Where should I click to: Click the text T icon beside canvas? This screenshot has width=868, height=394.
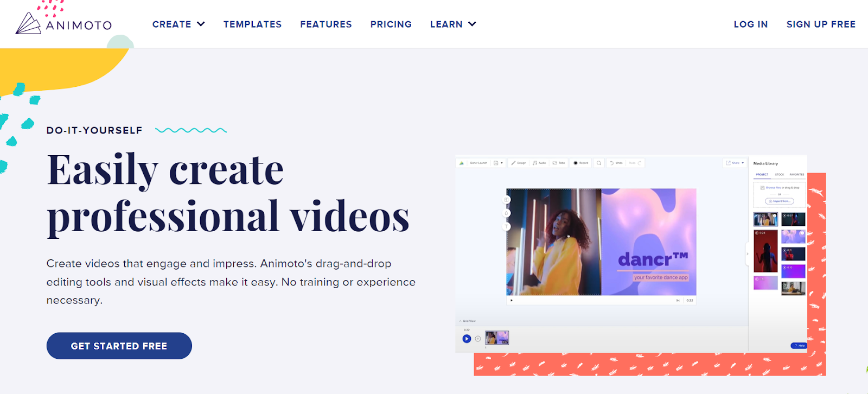pos(507,226)
